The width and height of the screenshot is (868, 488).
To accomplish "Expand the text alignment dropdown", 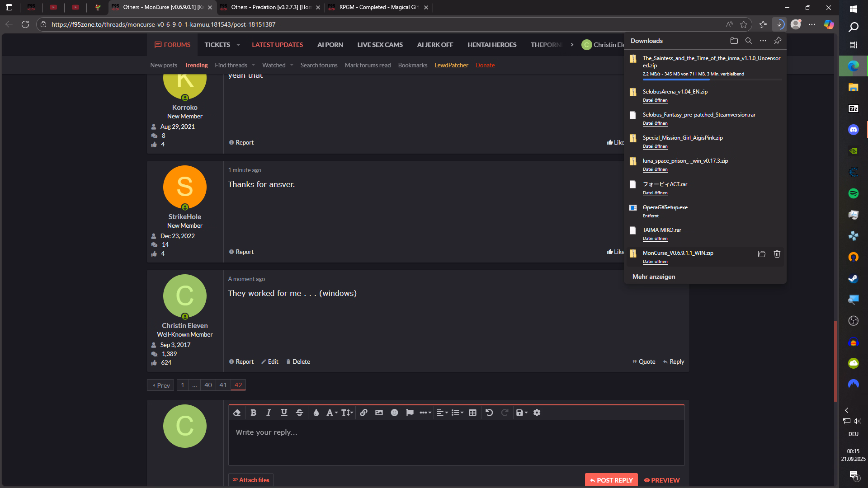I will [x=442, y=413].
